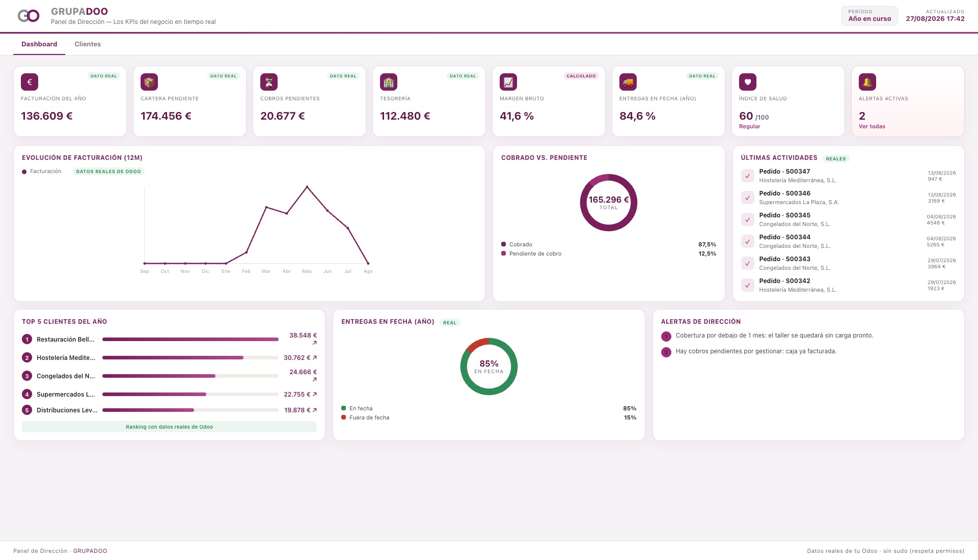Image resolution: width=978 pixels, height=560 pixels.
Task: Click the DATOS REALES DE ODOO badge
Action: 108,172
